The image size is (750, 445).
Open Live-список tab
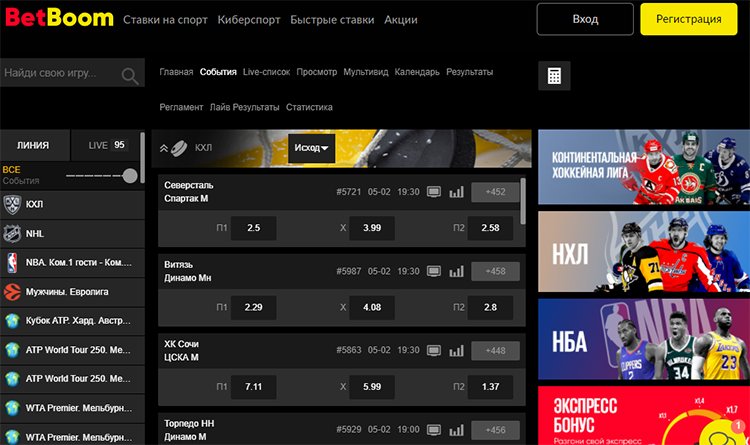click(266, 72)
